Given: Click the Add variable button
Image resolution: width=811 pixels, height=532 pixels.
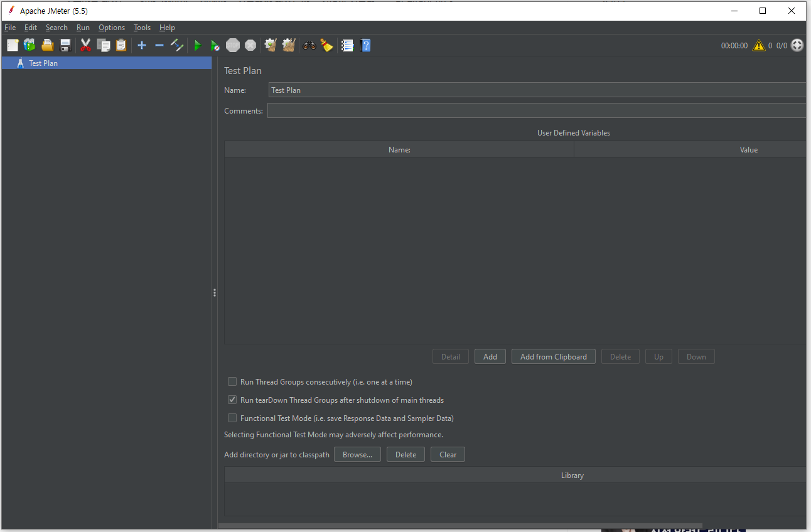Looking at the screenshot, I should [x=490, y=357].
